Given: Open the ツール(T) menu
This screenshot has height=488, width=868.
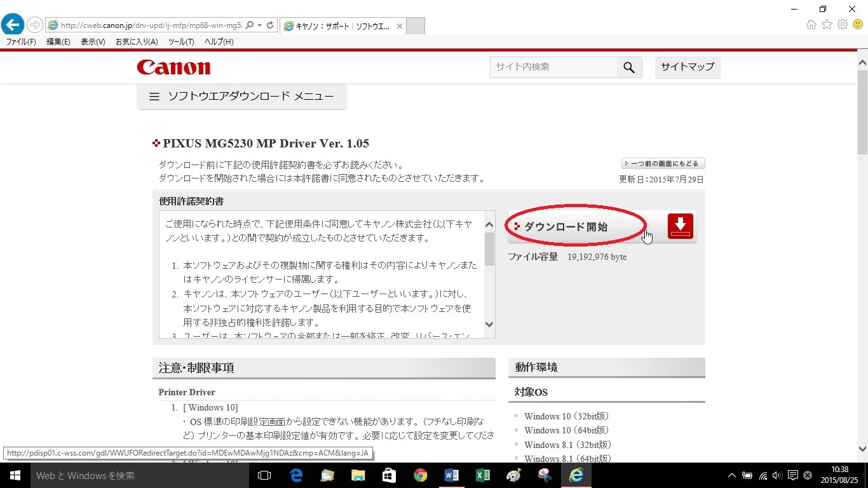Looking at the screenshot, I should click(x=181, y=42).
